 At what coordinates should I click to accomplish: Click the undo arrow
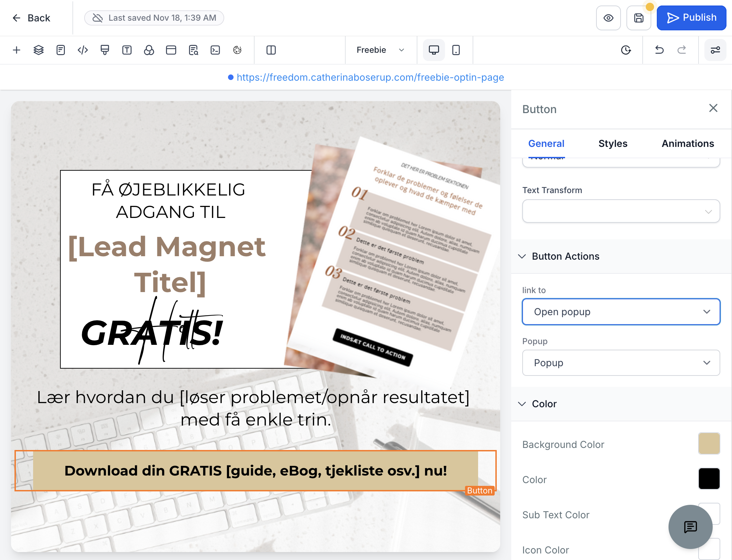[659, 50]
